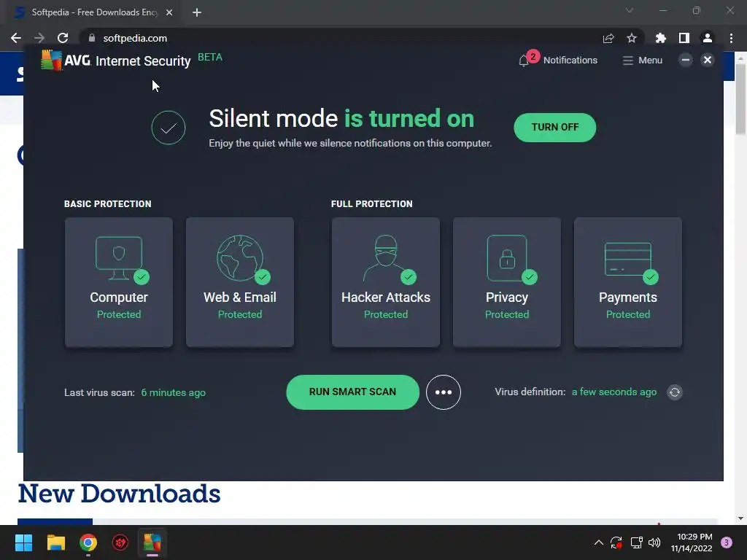Click the AVG logo icon
747x560 pixels.
[x=52, y=60]
